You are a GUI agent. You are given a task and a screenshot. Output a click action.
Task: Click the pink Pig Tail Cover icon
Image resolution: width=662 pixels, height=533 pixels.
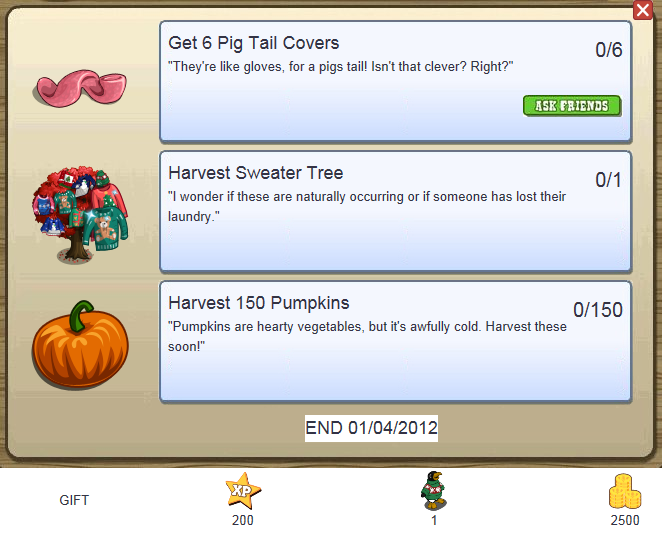click(x=80, y=88)
